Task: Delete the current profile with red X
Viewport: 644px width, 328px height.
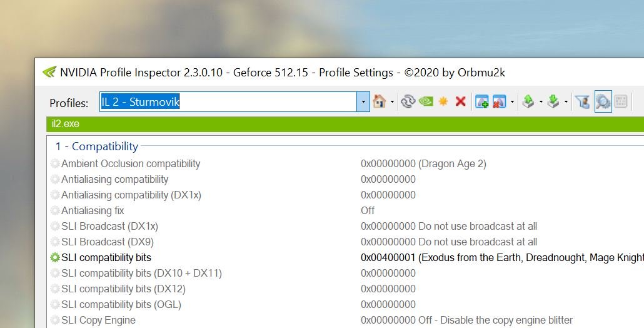Action: (x=460, y=101)
